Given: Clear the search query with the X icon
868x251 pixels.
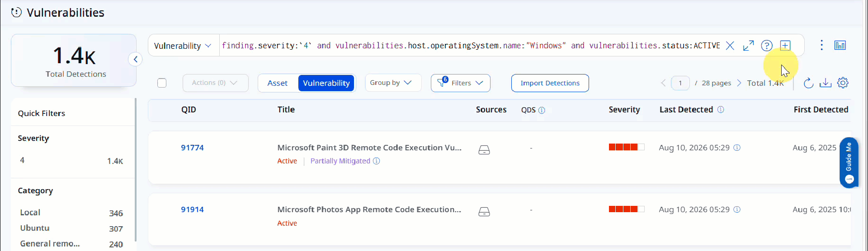Looking at the screenshot, I should 730,46.
